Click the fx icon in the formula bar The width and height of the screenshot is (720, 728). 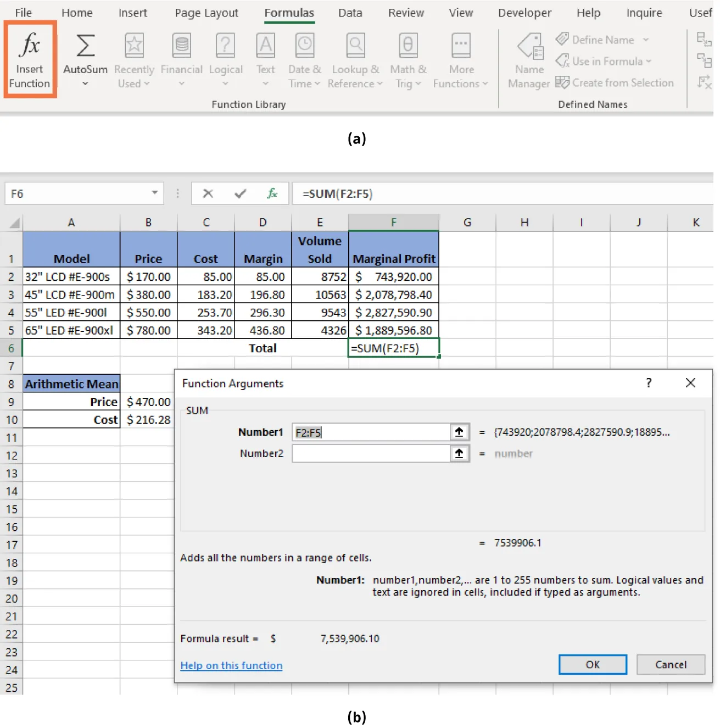(x=273, y=193)
